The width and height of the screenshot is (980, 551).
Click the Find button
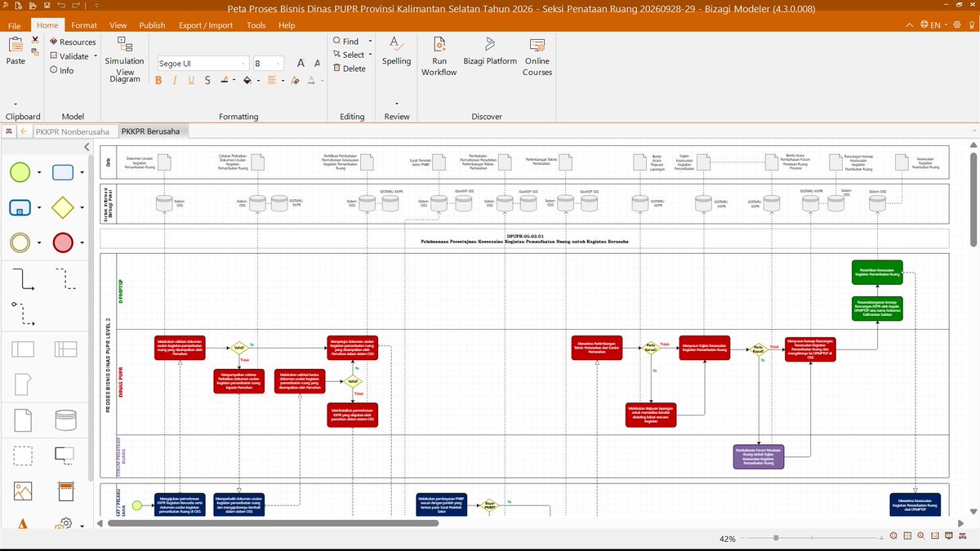(x=345, y=41)
